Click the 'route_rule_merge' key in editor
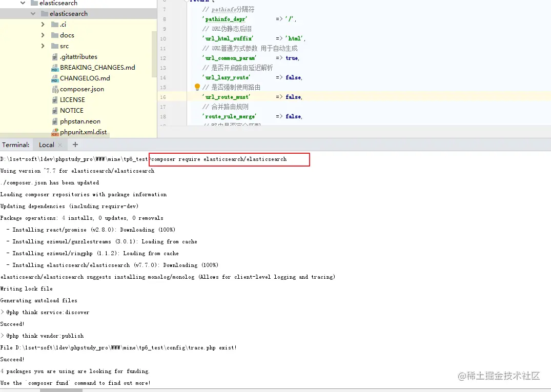Image resolution: width=551 pixels, height=392 pixels. click(229, 116)
